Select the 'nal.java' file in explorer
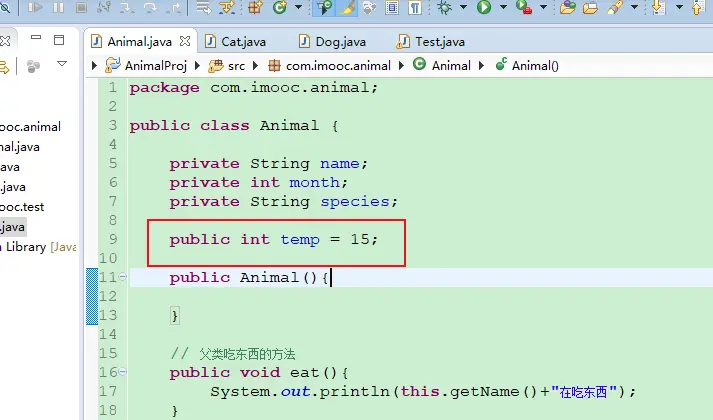Image resolution: width=713 pixels, height=420 pixels. [x=20, y=147]
